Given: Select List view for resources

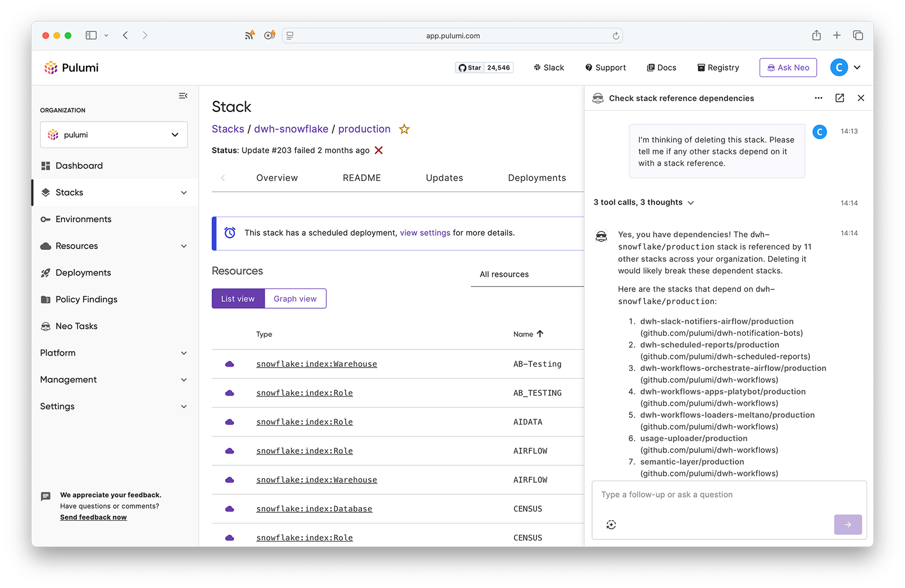Looking at the screenshot, I should 238,299.
